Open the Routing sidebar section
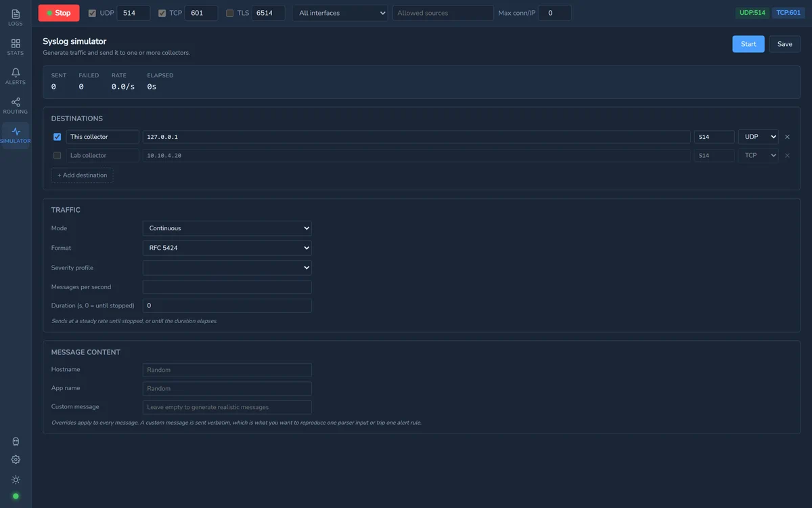The width and height of the screenshot is (812, 508). 16,106
